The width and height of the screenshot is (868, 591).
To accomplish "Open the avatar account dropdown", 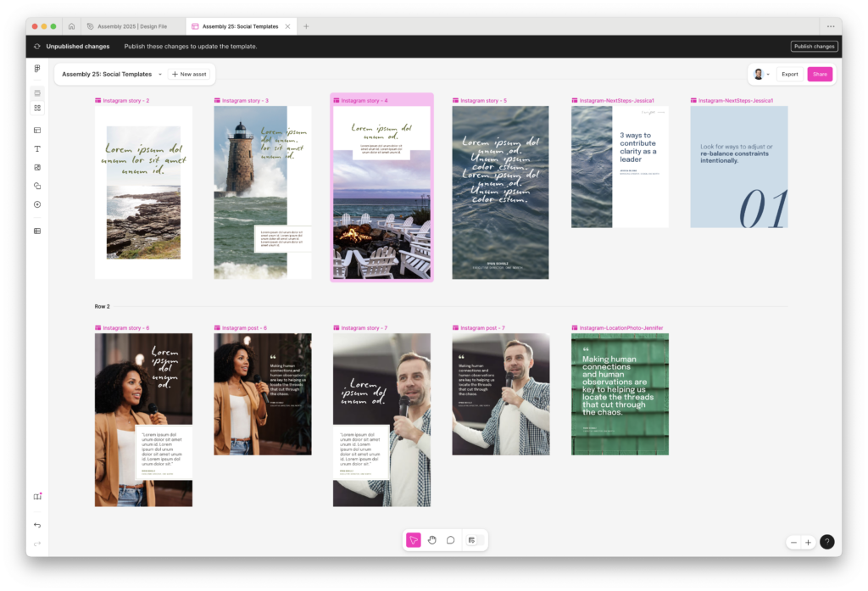I will pos(759,74).
